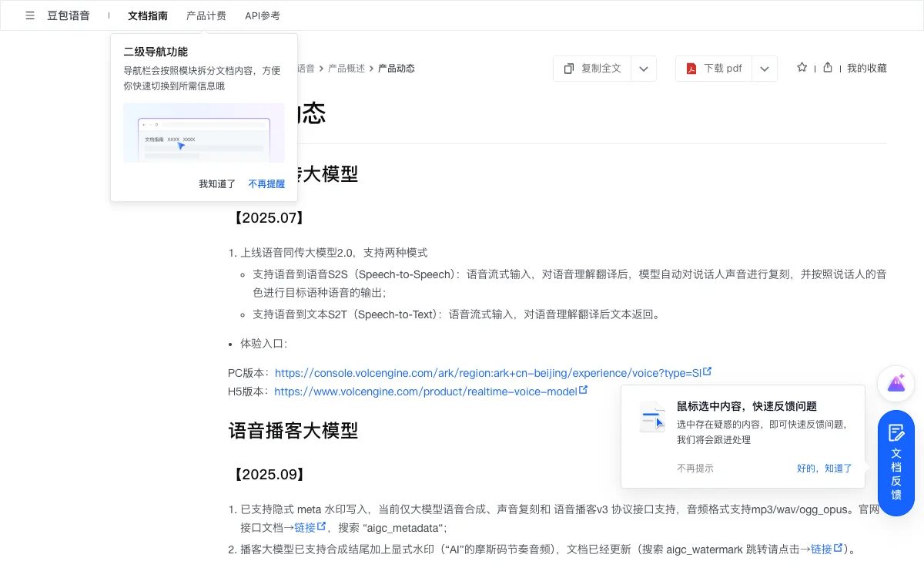The height and width of the screenshot is (578, 924).
Task: Click the feedback popup document cursor icon
Action: point(653,417)
